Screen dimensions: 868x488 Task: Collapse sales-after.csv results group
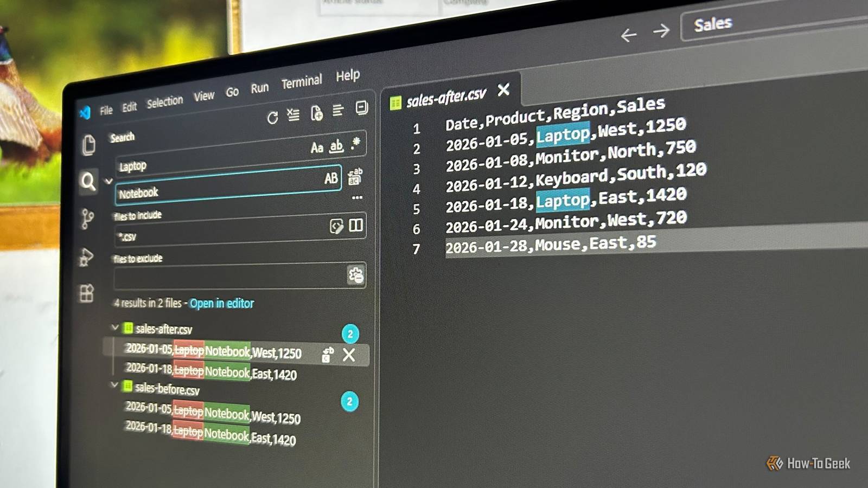tap(114, 328)
